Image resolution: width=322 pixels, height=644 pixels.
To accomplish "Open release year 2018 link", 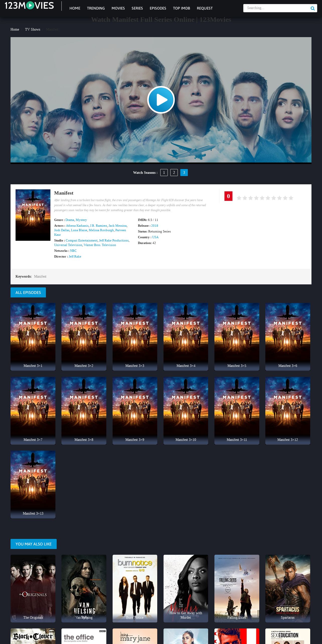I will click(x=154, y=226).
